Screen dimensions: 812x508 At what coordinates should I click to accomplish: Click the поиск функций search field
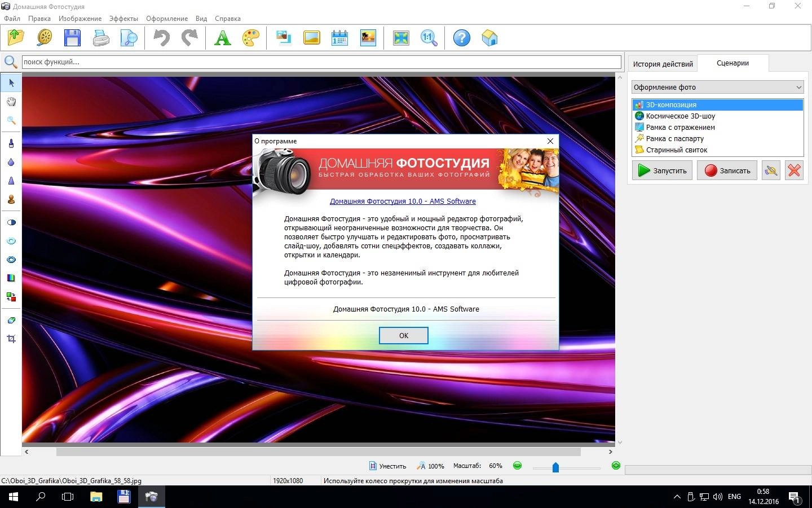click(x=321, y=62)
